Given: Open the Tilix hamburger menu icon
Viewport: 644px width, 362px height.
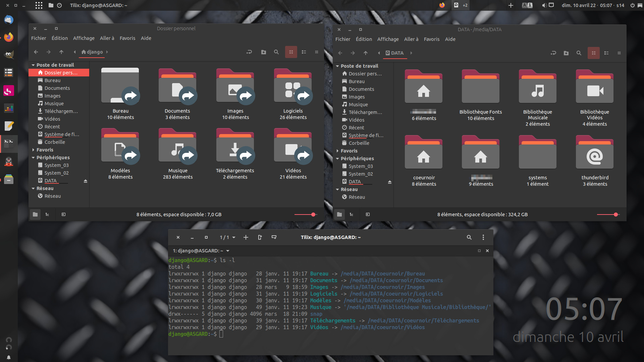Looking at the screenshot, I should click(x=483, y=237).
